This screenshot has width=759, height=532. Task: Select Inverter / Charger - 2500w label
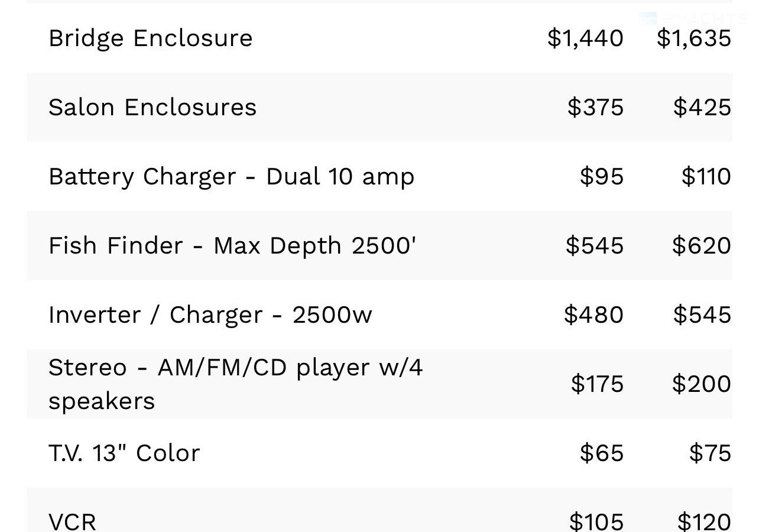(210, 315)
